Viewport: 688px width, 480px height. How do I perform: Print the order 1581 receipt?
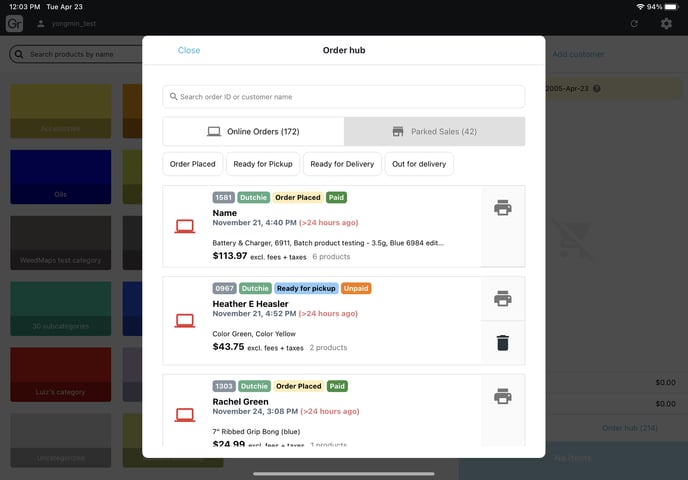coord(502,208)
